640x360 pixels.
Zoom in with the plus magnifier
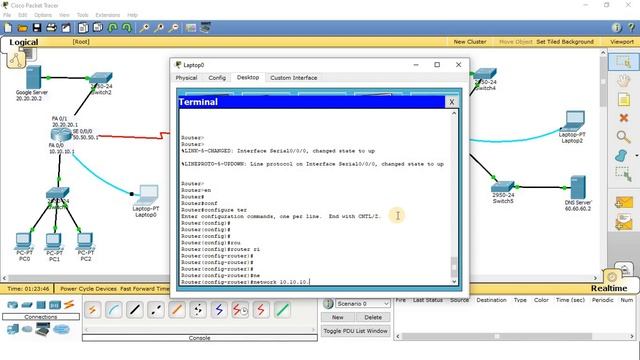point(144,28)
